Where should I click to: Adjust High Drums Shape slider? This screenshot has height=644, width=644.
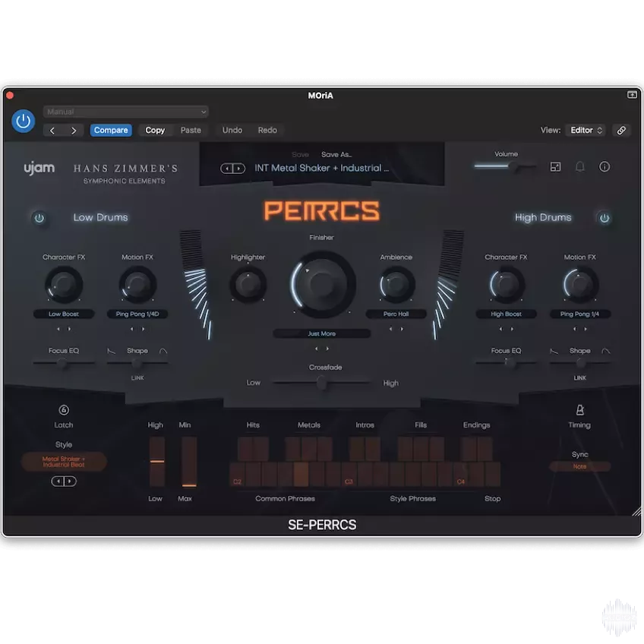580,363
